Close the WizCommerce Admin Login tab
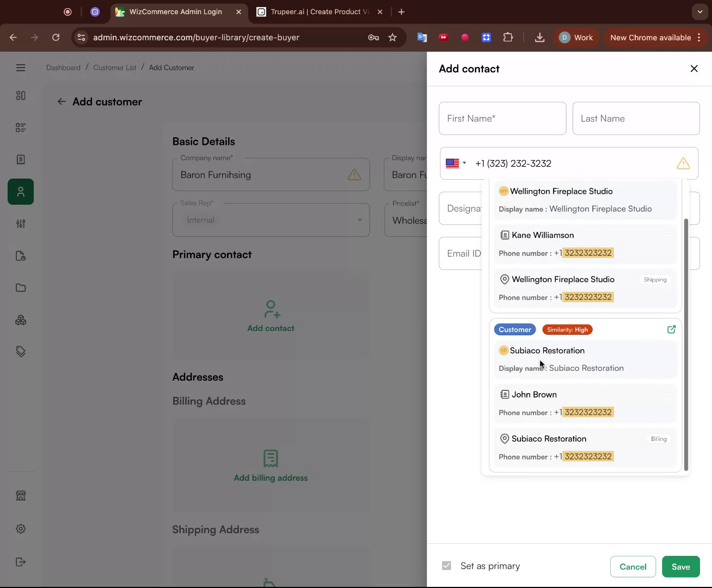Image resolution: width=712 pixels, height=588 pixels. point(238,11)
